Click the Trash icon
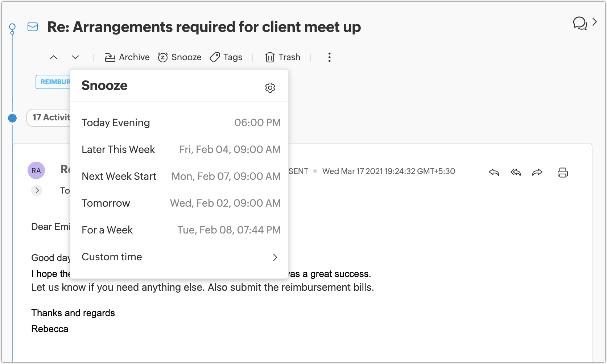The height and width of the screenshot is (364, 607). [270, 57]
